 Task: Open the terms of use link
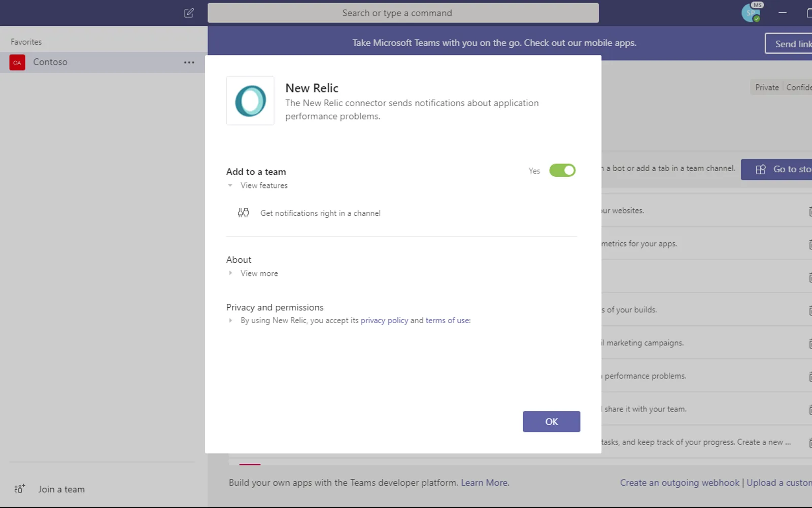tap(448, 321)
